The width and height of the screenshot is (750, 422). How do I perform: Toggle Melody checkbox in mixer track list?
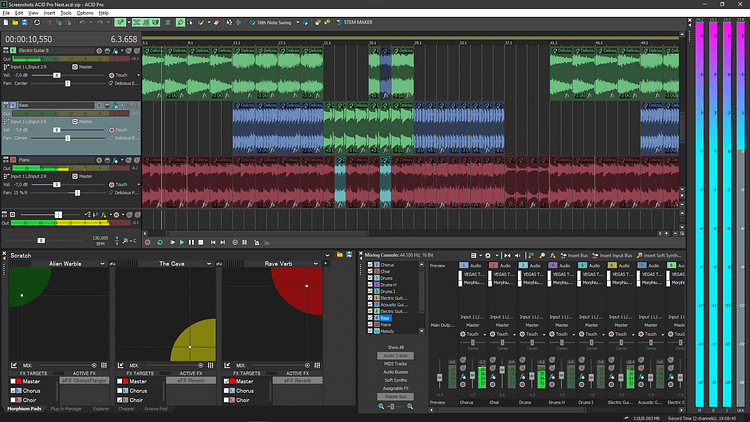(370, 331)
